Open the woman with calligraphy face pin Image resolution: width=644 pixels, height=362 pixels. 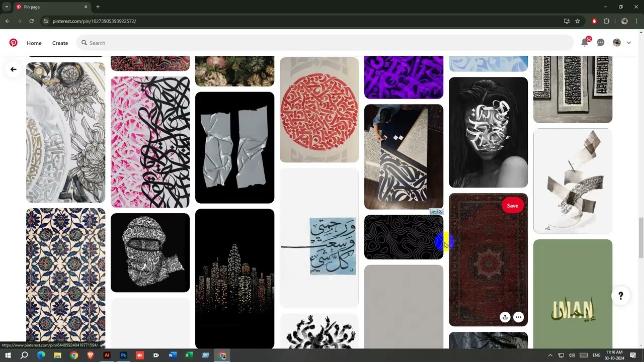point(488,132)
